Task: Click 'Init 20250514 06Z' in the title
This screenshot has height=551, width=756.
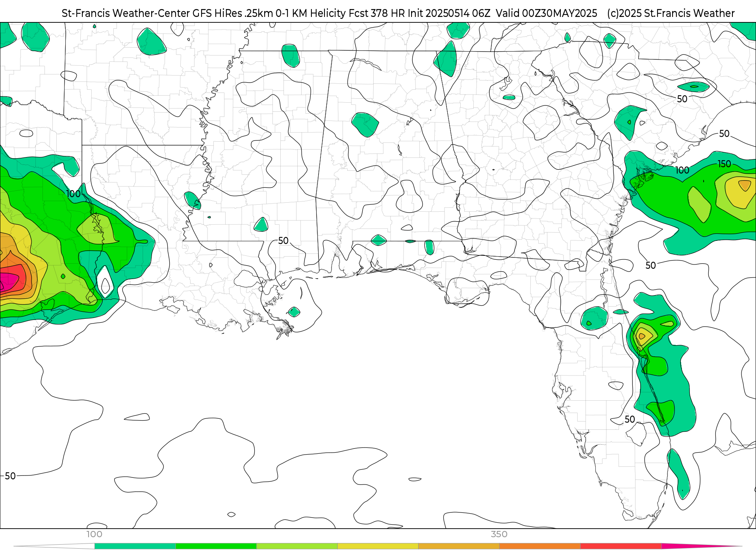Action: [449, 13]
